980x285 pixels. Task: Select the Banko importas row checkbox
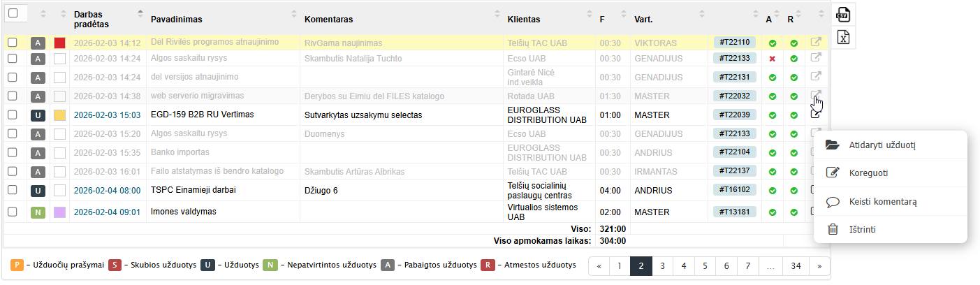pyautogui.click(x=12, y=152)
